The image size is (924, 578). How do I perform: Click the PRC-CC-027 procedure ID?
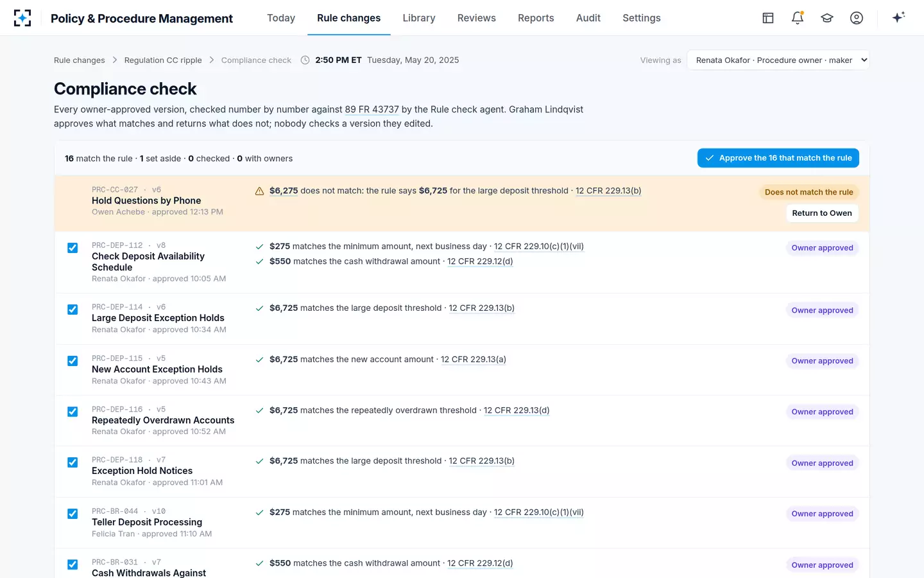coord(115,189)
